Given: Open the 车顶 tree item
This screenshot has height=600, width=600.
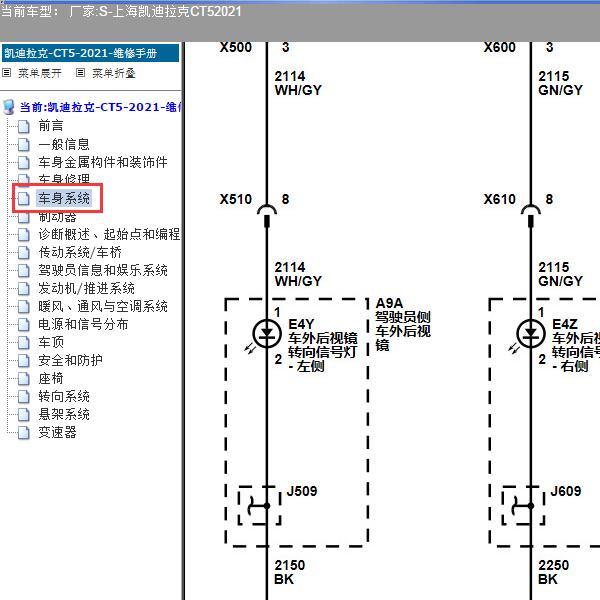Looking at the screenshot, I should (51, 342).
